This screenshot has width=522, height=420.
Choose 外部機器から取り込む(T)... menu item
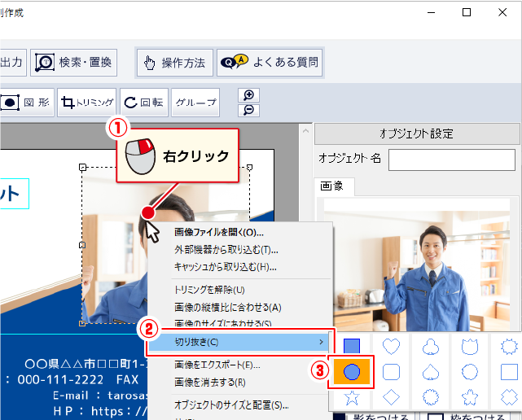click(x=226, y=250)
